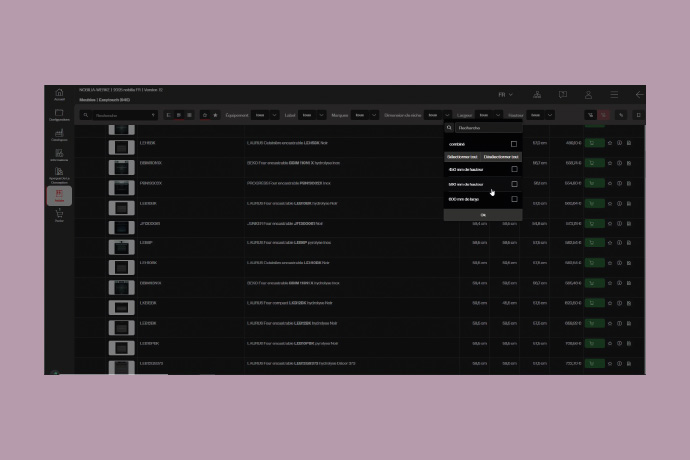
Task: Click the funnel filter icon inside search box
Action: [153, 115]
